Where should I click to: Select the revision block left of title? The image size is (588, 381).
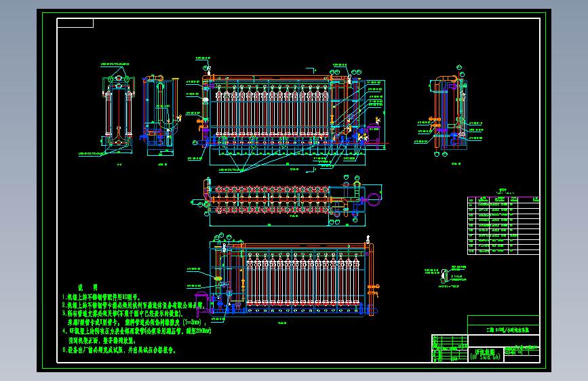tap(450, 348)
